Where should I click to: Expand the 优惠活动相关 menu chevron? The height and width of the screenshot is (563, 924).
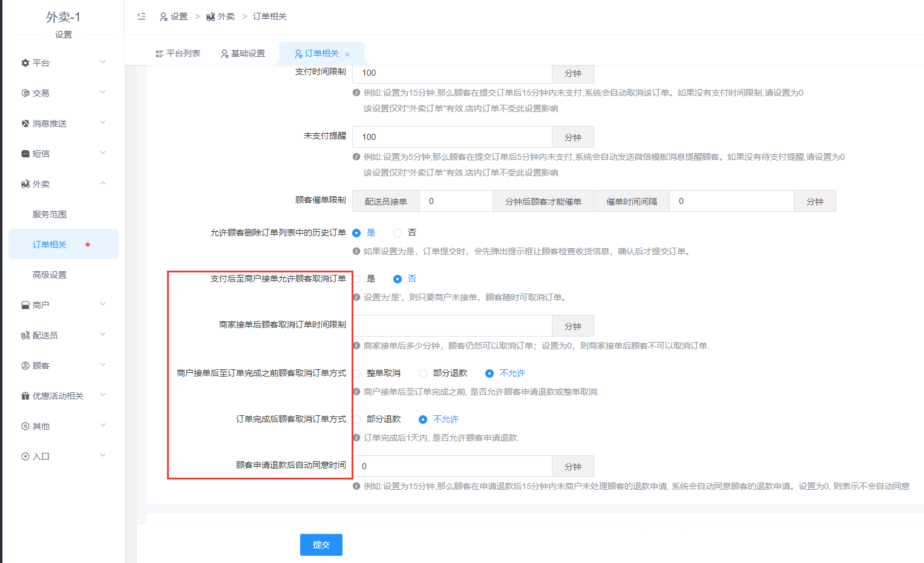click(103, 395)
